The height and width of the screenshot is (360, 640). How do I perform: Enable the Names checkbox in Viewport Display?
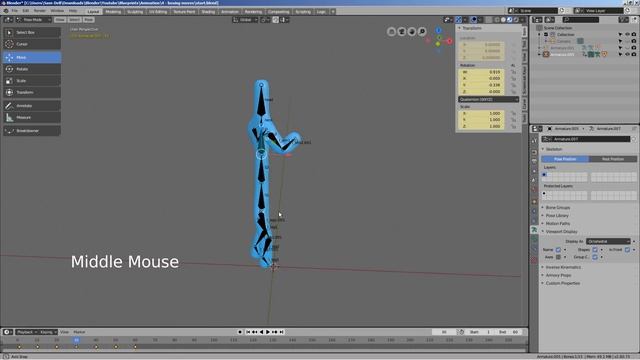[558, 249]
